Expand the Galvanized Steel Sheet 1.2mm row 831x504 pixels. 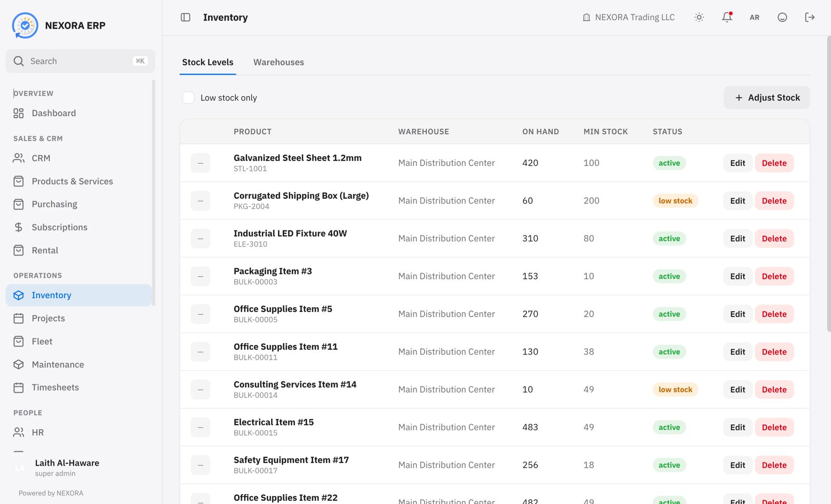point(200,163)
